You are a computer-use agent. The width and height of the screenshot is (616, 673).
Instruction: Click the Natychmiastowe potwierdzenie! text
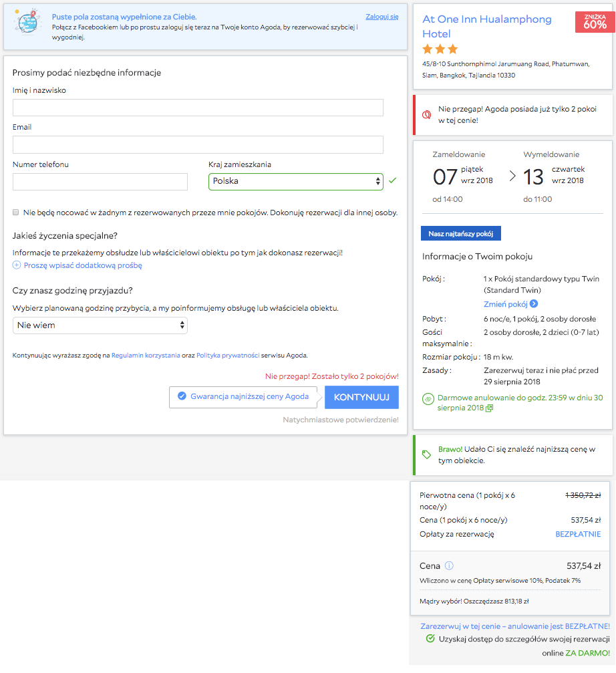341,420
